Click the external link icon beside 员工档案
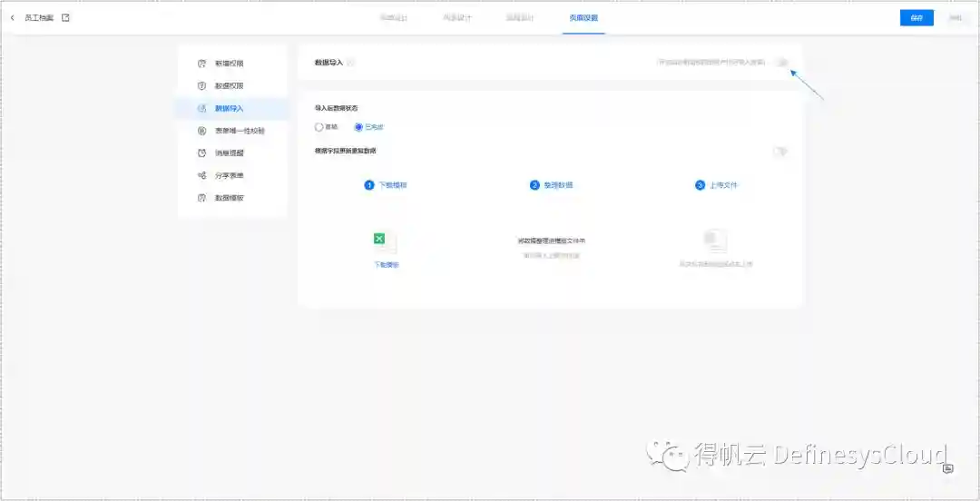 pos(65,18)
